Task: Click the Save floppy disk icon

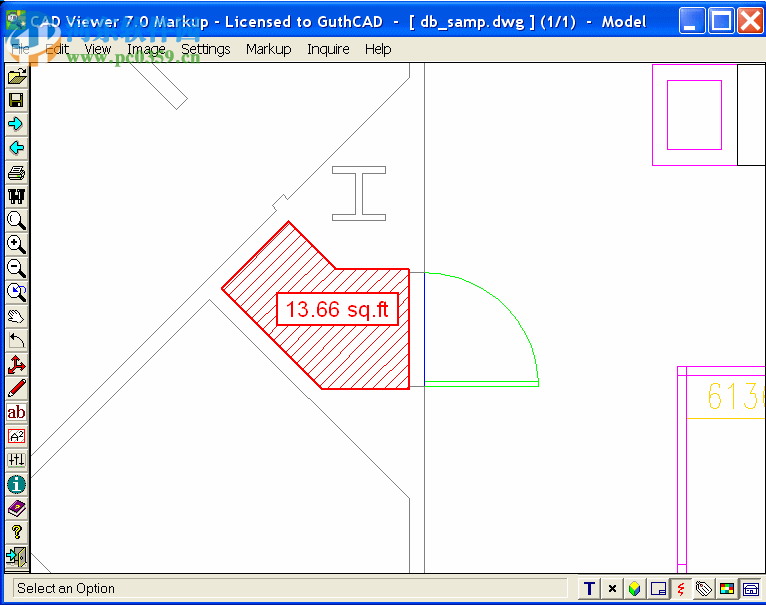Action: [x=17, y=100]
